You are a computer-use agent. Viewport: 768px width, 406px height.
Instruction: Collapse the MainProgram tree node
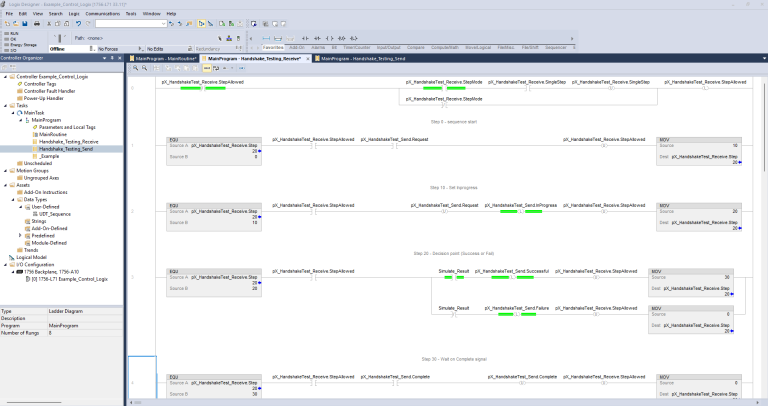coord(22,119)
